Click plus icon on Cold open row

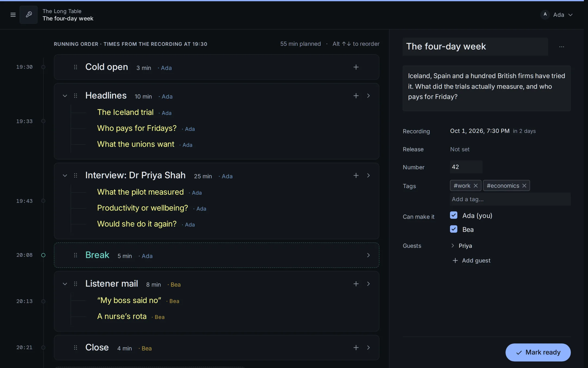click(x=356, y=67)
